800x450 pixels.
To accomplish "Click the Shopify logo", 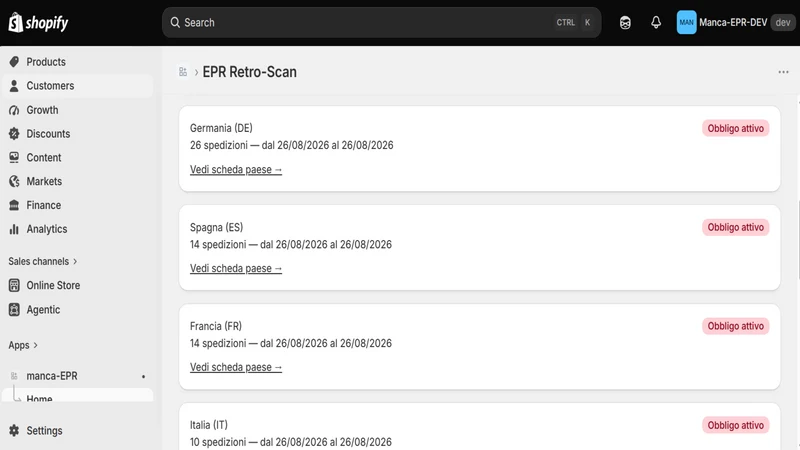I will coord(38,22).
